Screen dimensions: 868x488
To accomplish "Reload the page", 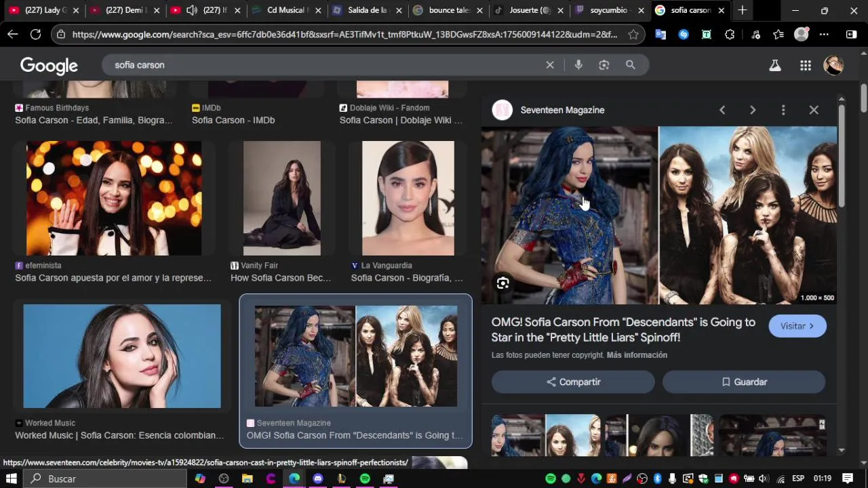I will point(36,34).
